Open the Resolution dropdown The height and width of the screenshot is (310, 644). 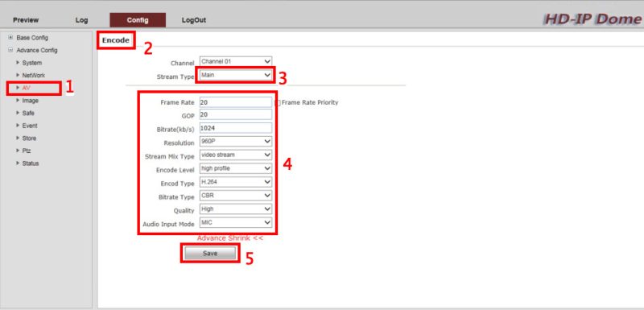(x=236, y=142)
